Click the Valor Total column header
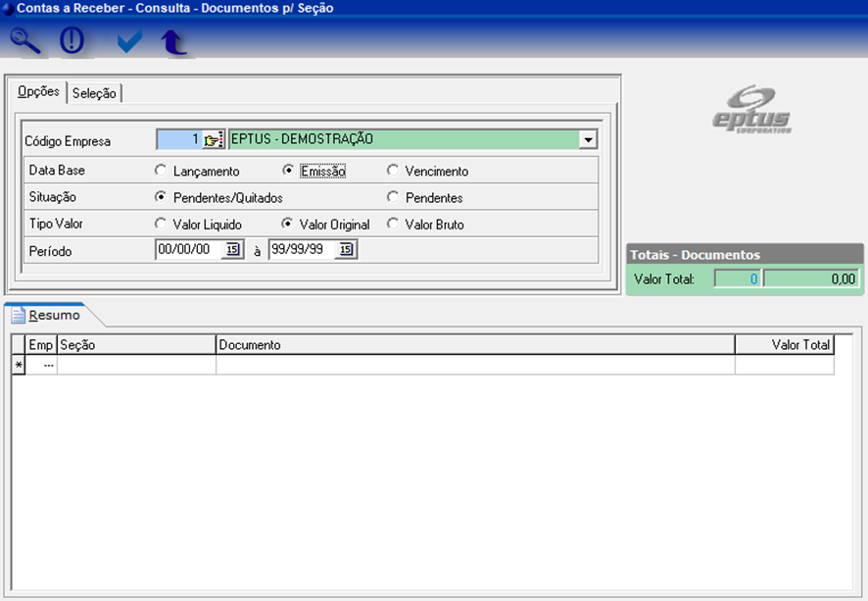 click(x=784, y=344)
